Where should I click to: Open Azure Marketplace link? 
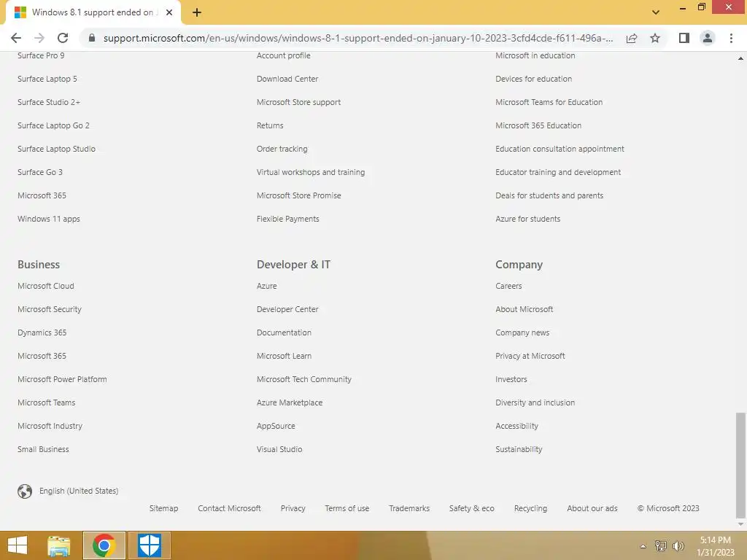pyautogui.click(x=290, y=402)
